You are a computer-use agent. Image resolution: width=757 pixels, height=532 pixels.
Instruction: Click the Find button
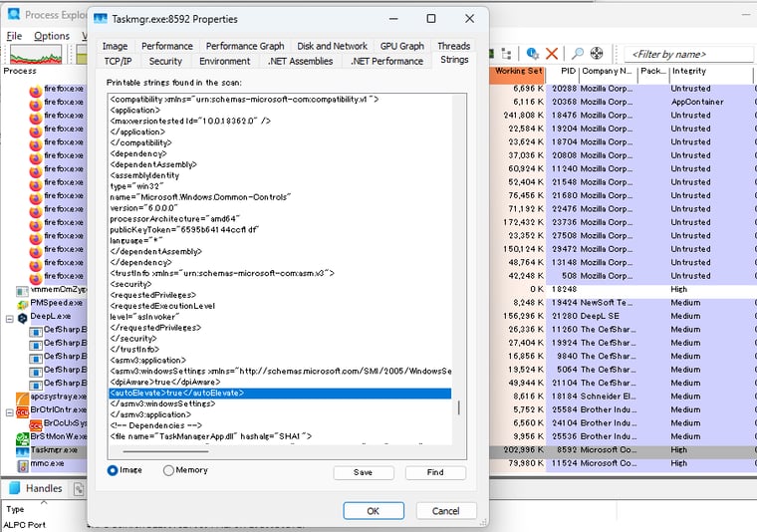point(435,472)
